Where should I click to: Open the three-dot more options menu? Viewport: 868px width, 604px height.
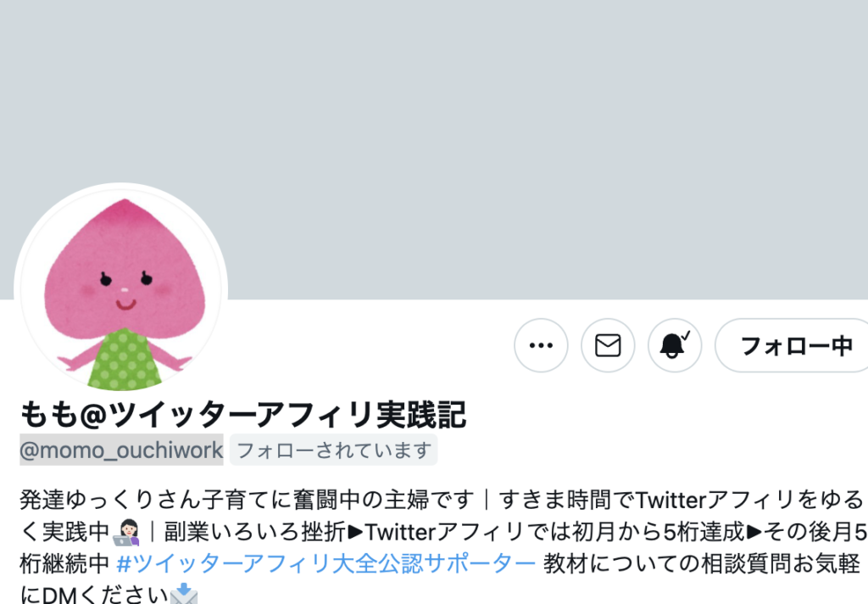pyautogui.click(x=541, y=345)
